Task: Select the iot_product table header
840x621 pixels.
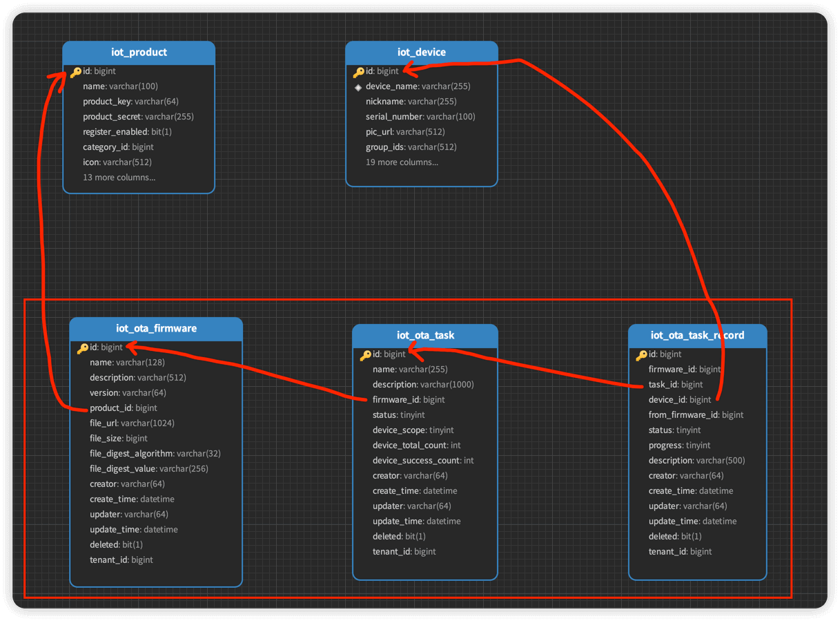Action: click(139, 52)
